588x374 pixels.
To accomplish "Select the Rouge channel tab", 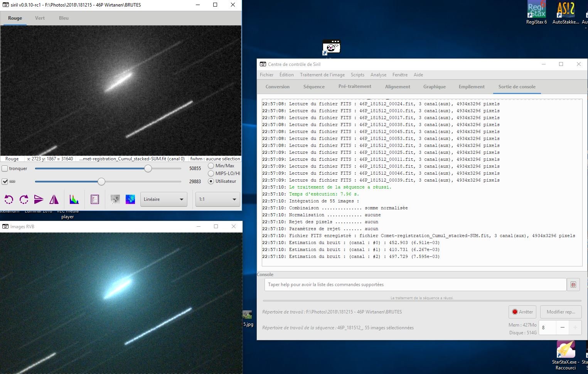I will (x=15, y=18).
